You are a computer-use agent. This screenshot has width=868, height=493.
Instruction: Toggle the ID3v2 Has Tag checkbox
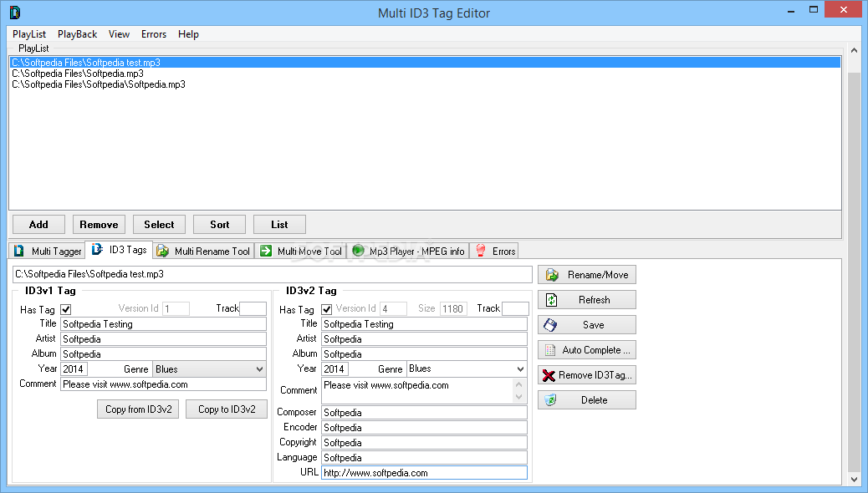click(x=327, y=310)
